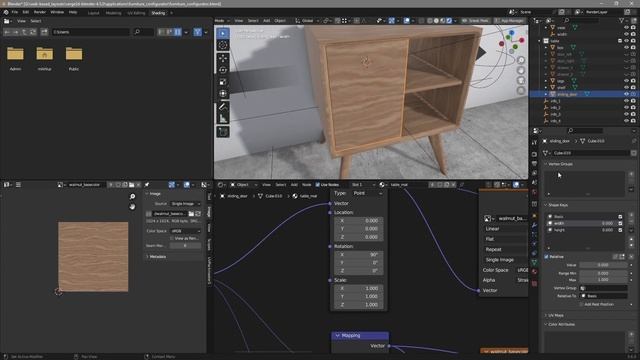The height and width of the screenshot is (360, 640).
Task: Open the Public folder
Action: (74, 59)
